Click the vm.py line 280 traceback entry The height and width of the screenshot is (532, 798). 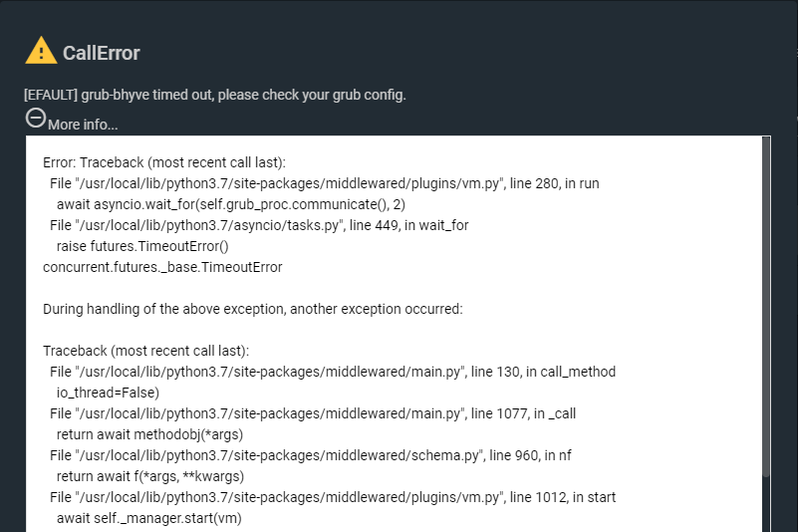(x=324, y=183)
